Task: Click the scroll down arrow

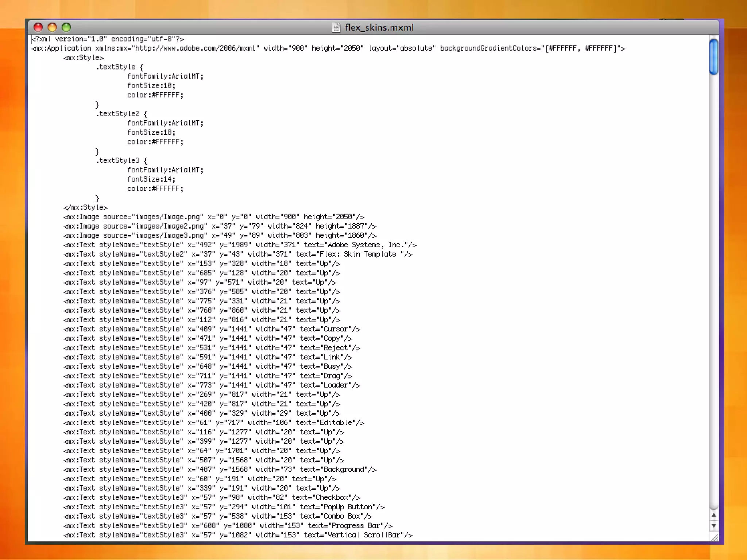Action: 714,526
